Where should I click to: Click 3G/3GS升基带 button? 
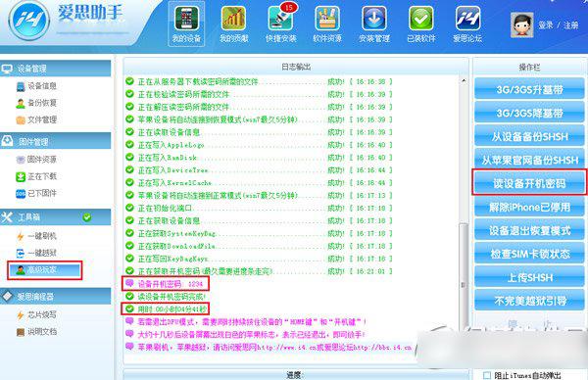click(529, 89)
